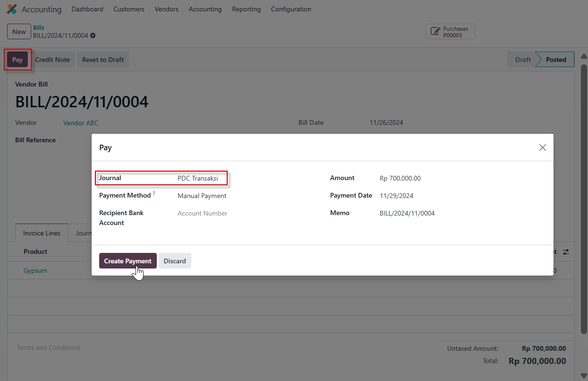Click the scrollbar down arrow

coord(583,375)
